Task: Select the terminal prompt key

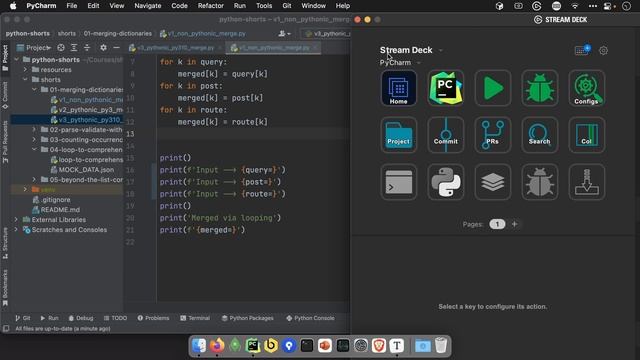Action: click(x=398, y=182)
